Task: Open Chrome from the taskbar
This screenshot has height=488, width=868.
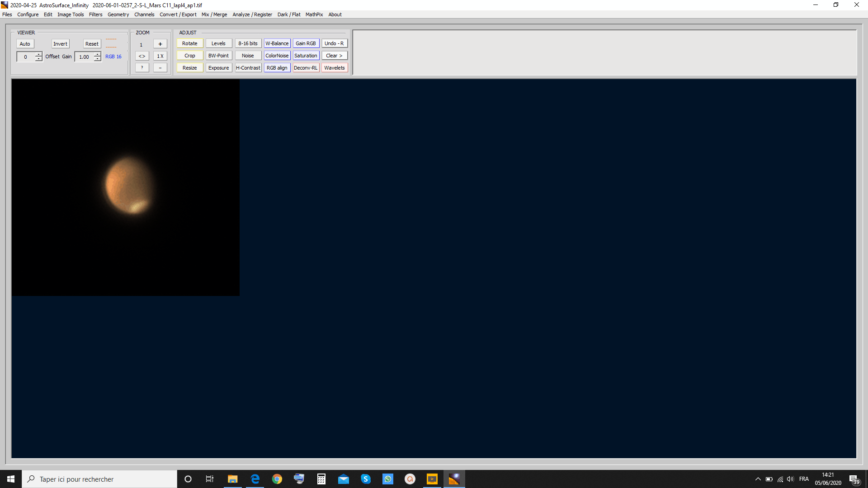Action: click(277, 479)
